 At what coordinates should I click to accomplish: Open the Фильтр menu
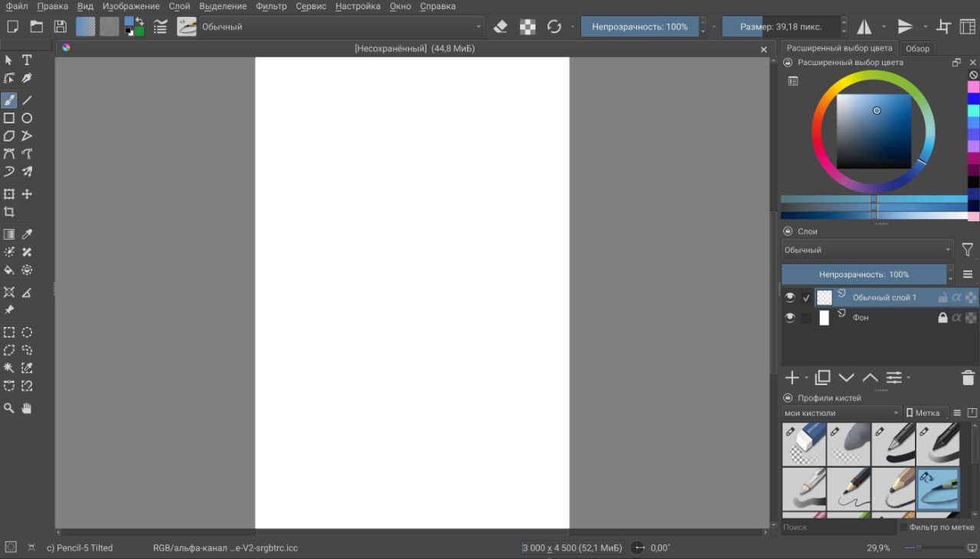point(271,6)
